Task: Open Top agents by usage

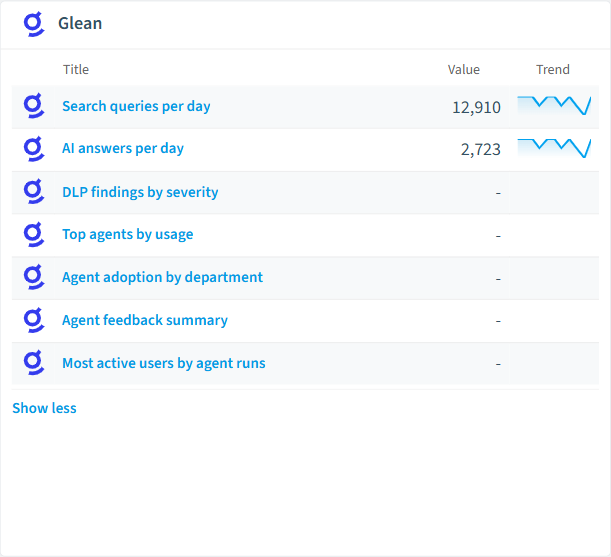Action: (x=128, y=235)
